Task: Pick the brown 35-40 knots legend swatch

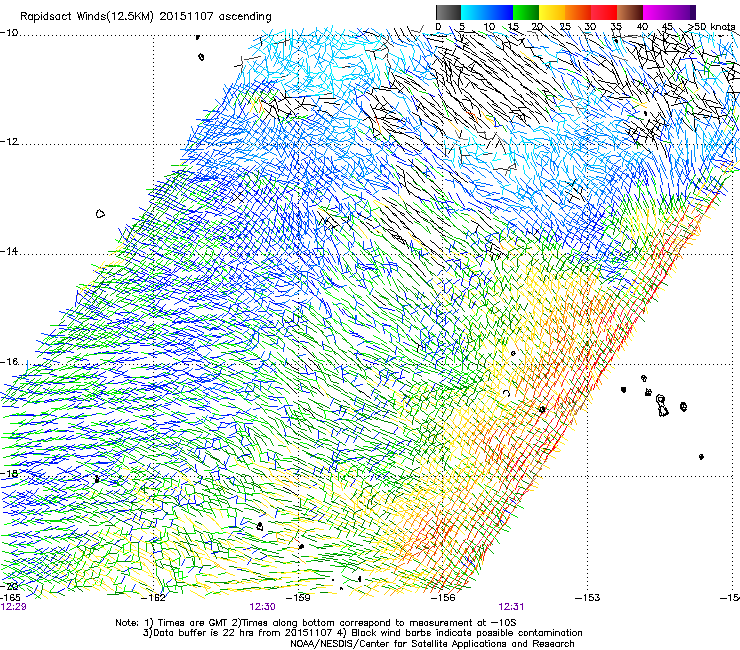Action: tap(630, 12)
